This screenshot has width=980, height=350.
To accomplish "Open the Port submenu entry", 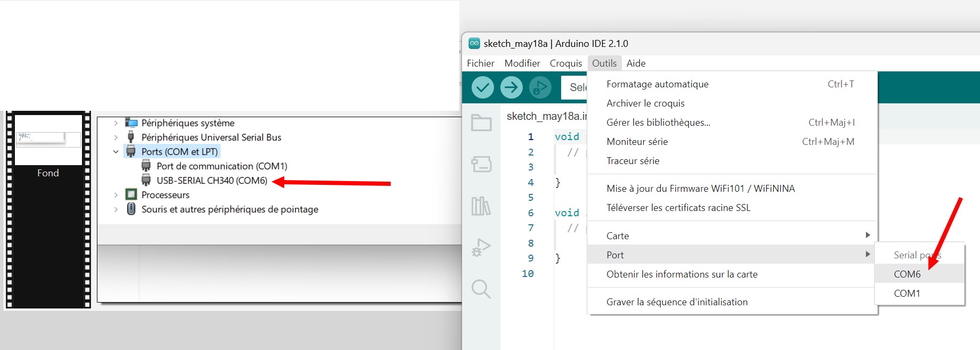I will (x=731, y=255).
